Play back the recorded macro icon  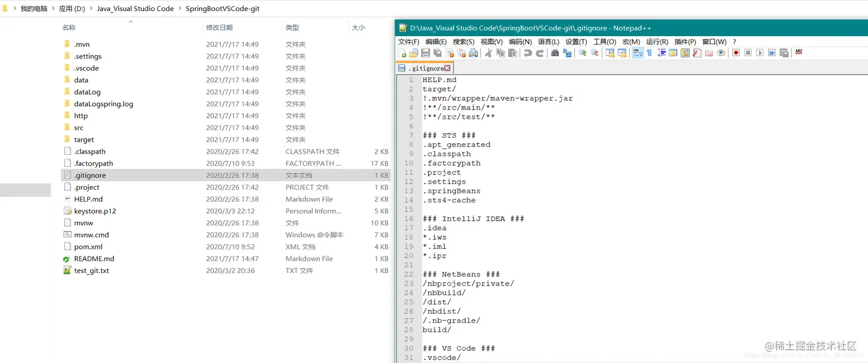coord(760,53)
